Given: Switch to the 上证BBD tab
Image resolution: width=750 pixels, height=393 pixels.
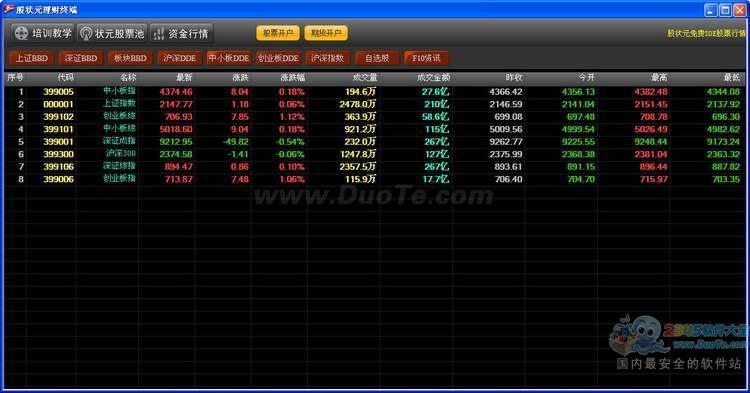Looking at the screenshot, I should [32, 58].
